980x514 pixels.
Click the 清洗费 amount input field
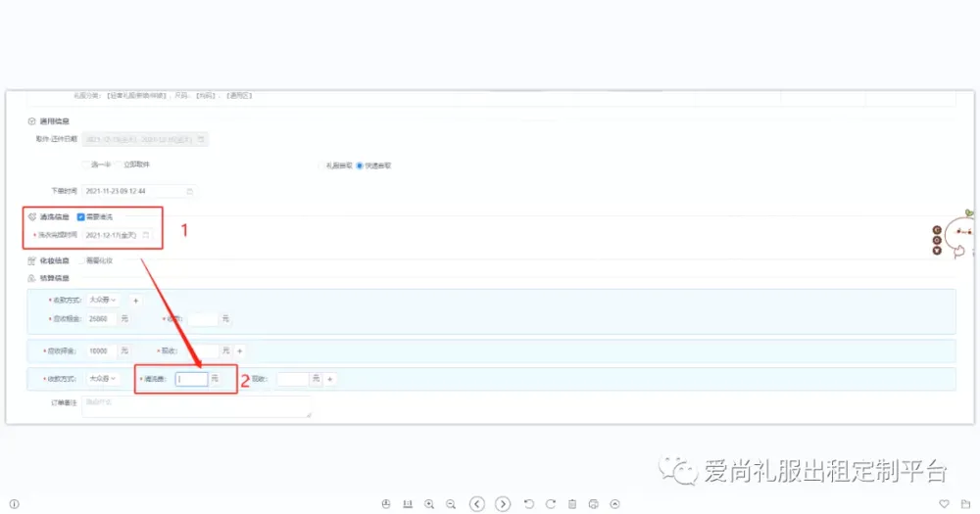click(192, 378)
